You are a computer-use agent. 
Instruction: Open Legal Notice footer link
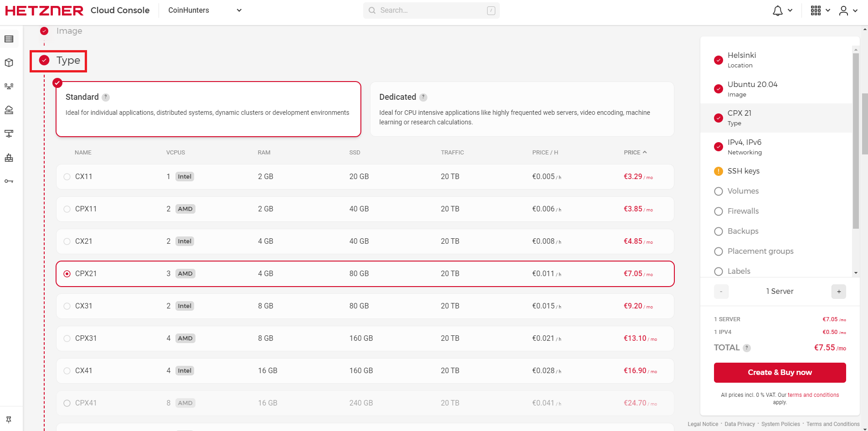[703, 424]
